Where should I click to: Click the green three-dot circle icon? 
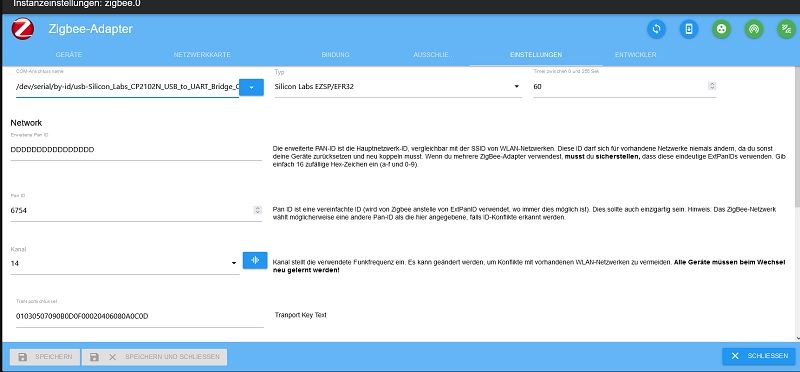[x=721, y=29]
